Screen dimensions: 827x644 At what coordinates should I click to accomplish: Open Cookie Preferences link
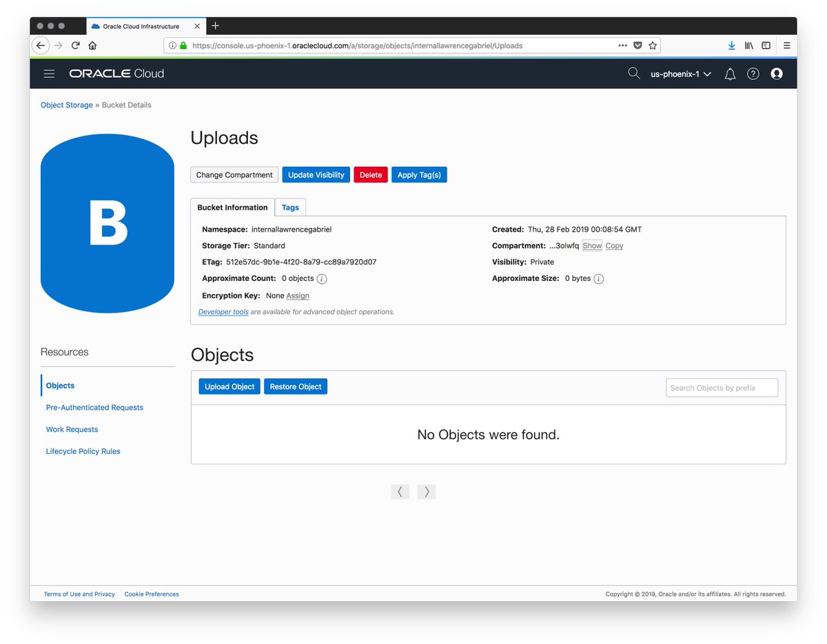coord(152,594)
